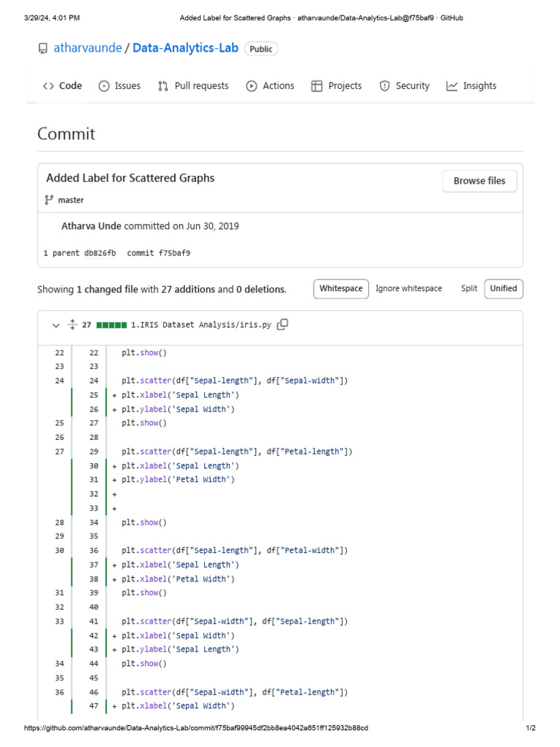Open the Atharva Unde author link
Screen dimensions: 560x747
click(x=91, y=226)
